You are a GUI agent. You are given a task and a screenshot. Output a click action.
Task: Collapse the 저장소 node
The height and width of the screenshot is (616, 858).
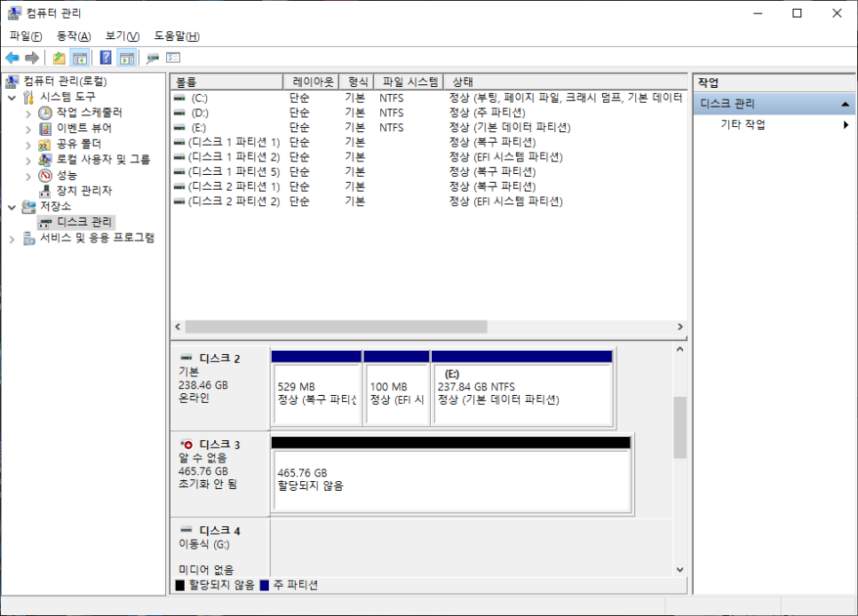click(12, 208)
